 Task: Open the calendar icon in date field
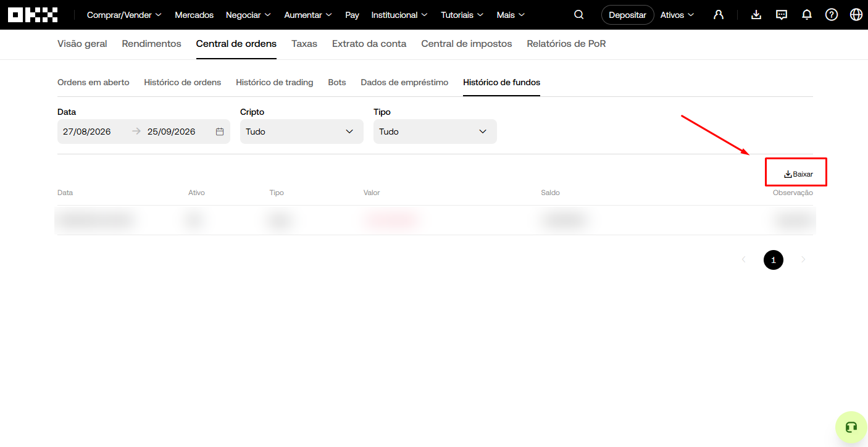[x=220, y=132]
